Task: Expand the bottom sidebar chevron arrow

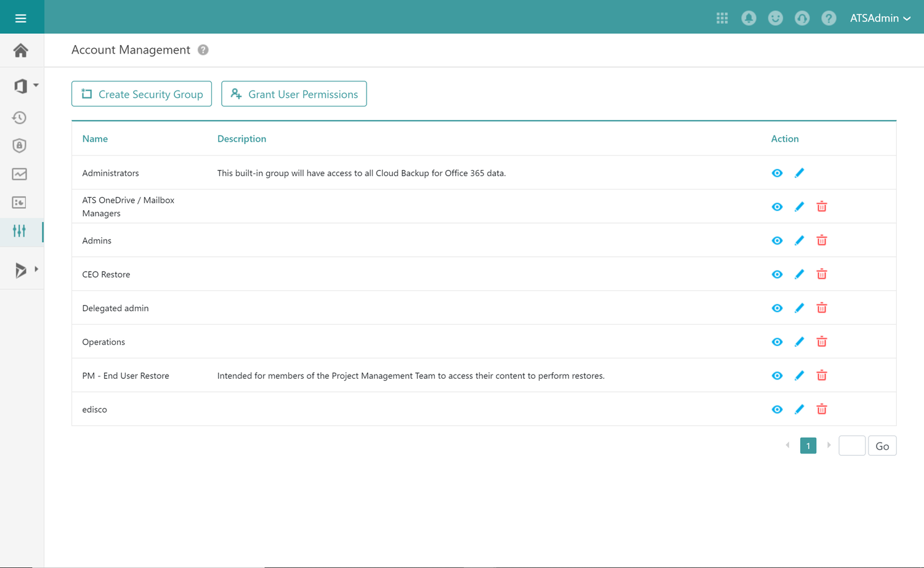Action: pos(35,269)
